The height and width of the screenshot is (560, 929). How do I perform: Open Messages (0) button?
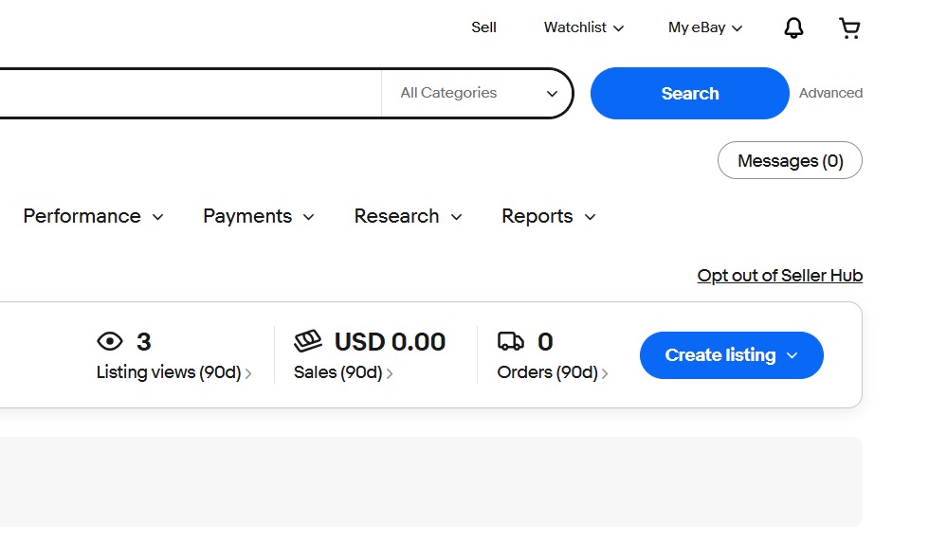[790, 160]
